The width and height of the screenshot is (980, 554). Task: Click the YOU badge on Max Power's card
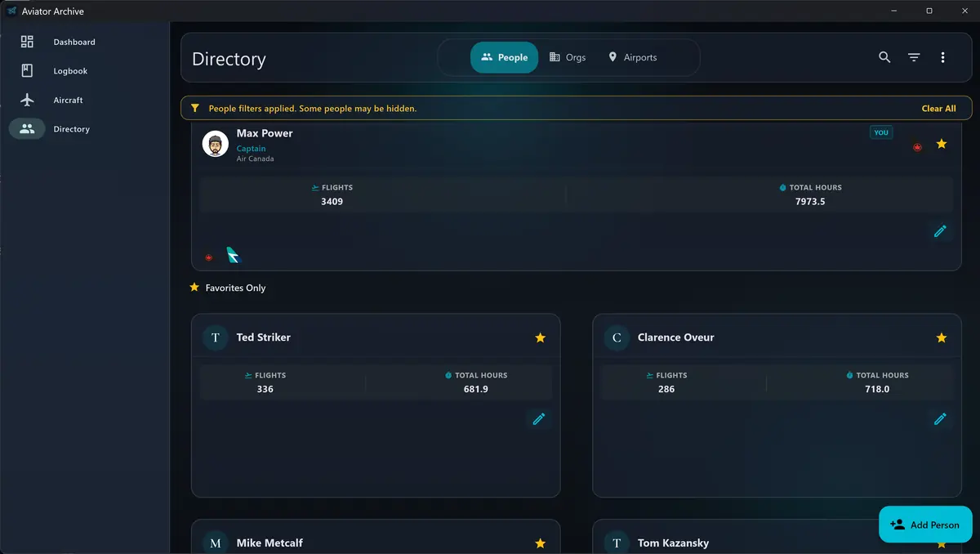point(881,132)
